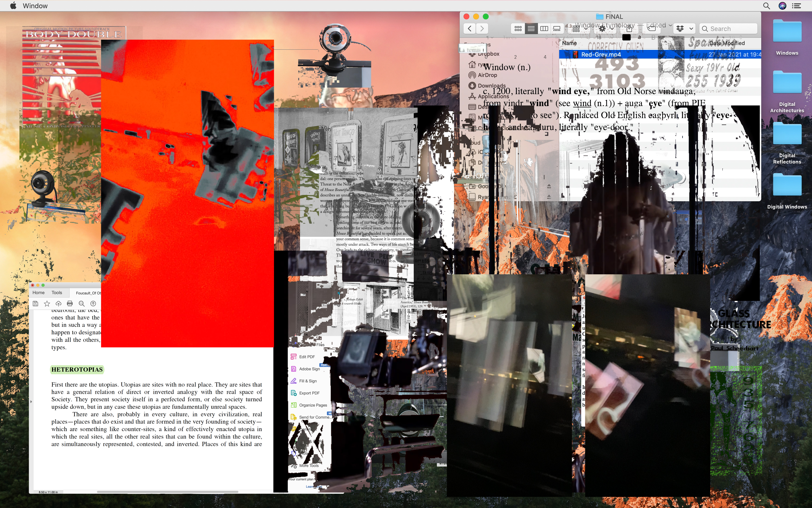This screenshot has height=508, width=812.
Task: Click the Save icon in Acrobat toolbar
Action: coord(35,303)
